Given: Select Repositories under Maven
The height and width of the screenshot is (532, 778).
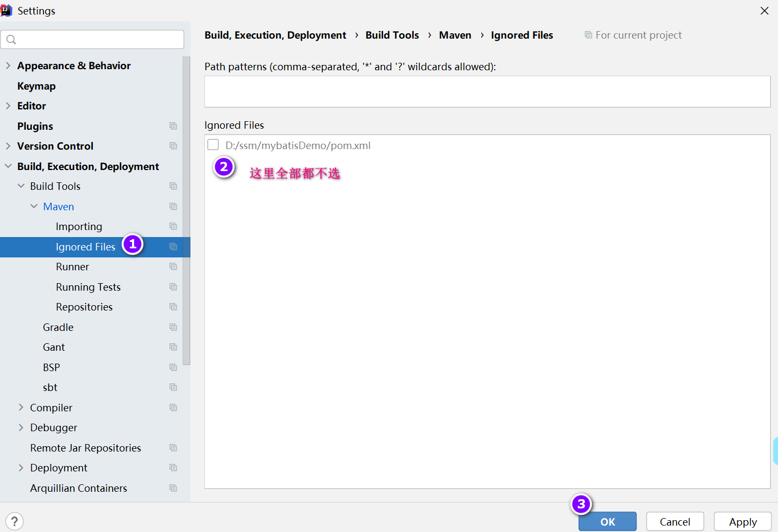Looking at the screenshot, I should [84, 307].
